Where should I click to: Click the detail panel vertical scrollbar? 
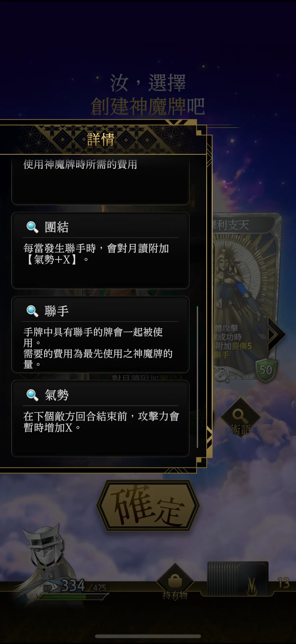pos(197,377)
